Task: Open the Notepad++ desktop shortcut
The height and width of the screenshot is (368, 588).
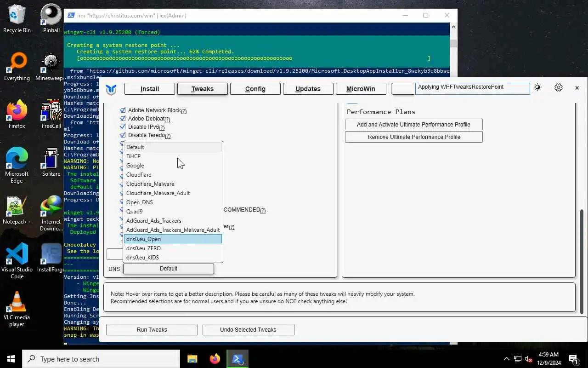Action: click(x=17, y=210)
